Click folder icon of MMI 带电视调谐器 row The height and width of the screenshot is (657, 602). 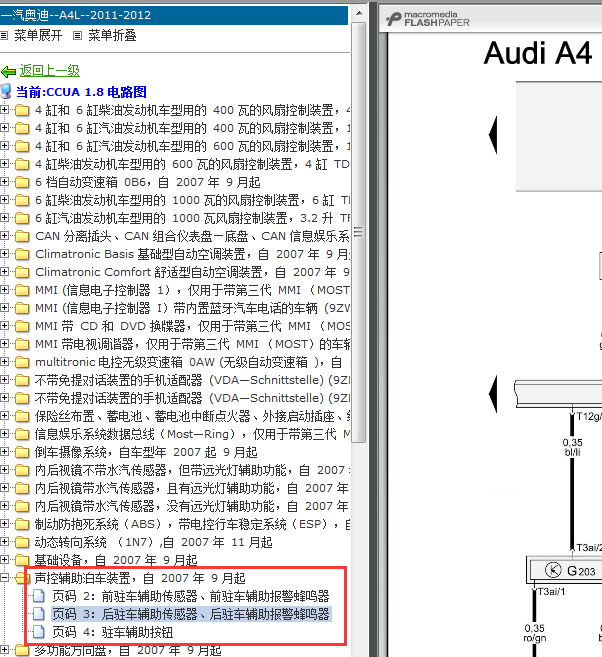click(22, 345)
